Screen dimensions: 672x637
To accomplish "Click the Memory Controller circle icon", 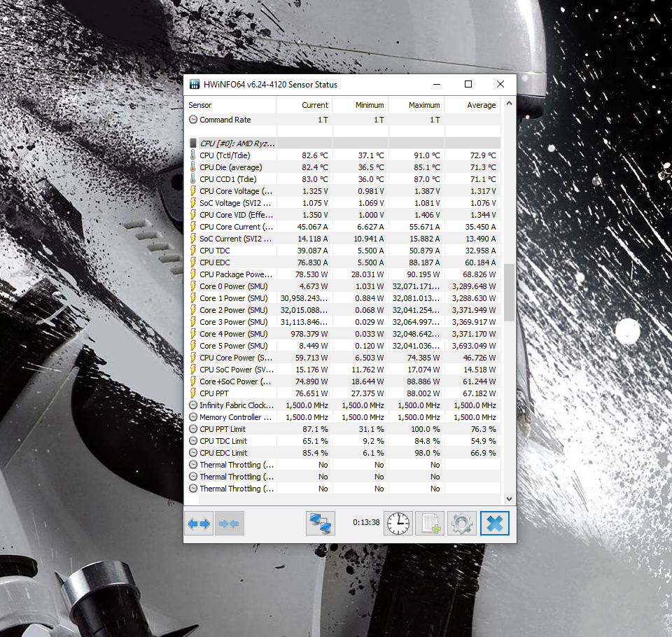I will click(193, 417).
